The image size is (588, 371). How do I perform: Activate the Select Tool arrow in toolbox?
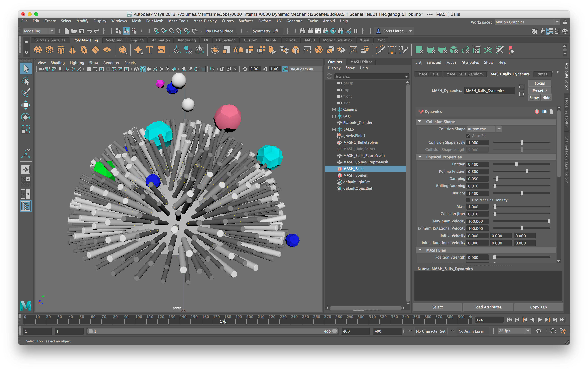point(26,68)
